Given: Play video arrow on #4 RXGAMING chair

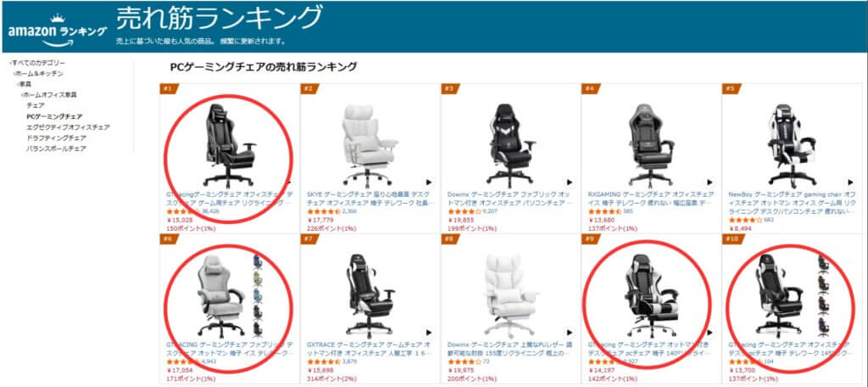Looking at the screenshot, I should pos(710,182).
